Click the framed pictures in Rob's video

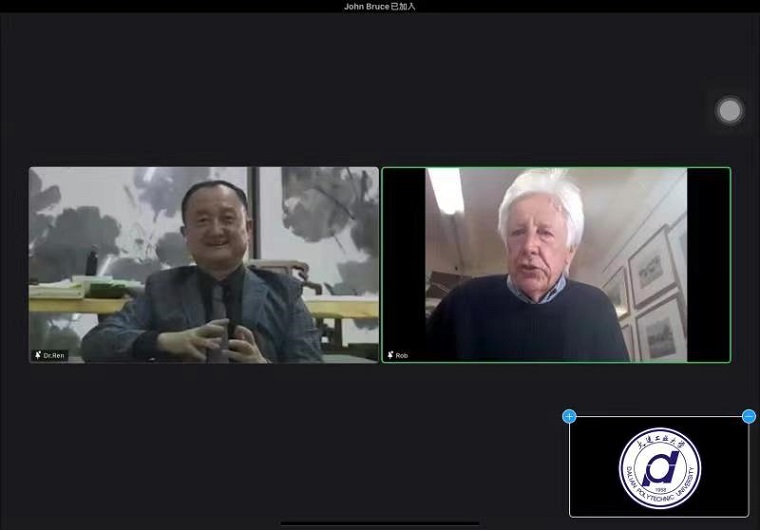pyautogui.click(x=650, y=290)
